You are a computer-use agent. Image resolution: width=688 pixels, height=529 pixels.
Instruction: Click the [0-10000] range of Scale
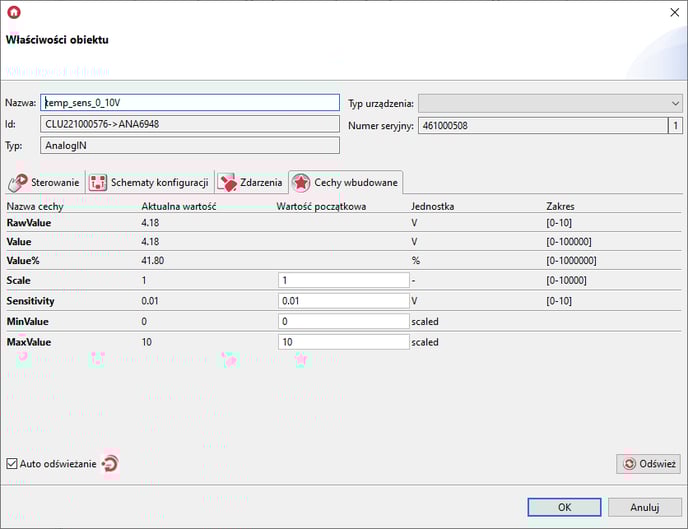(566, 280)
